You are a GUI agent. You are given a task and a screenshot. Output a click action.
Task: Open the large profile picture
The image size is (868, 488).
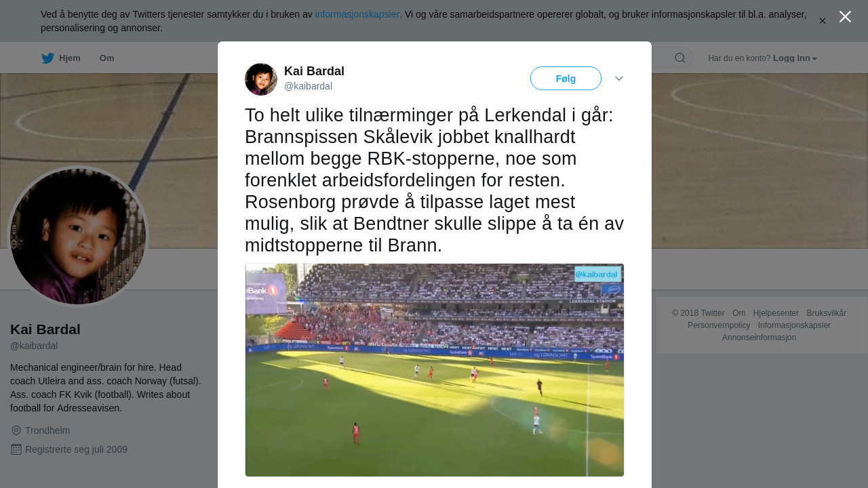(78, 237)
